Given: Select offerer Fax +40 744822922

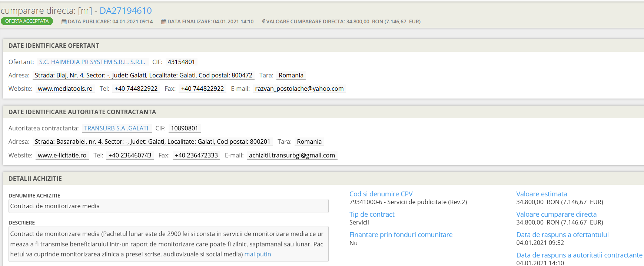Looking at the screenshot, I should pyautogui.click(x=202, y=89).
